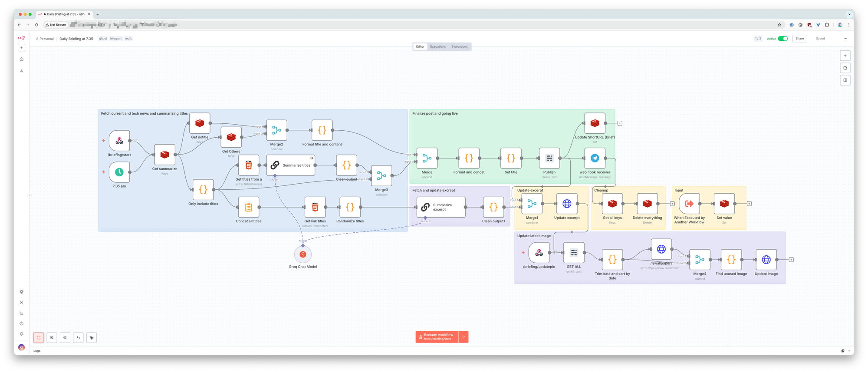Select the Summarize excerpt chain node

[441, 207]
